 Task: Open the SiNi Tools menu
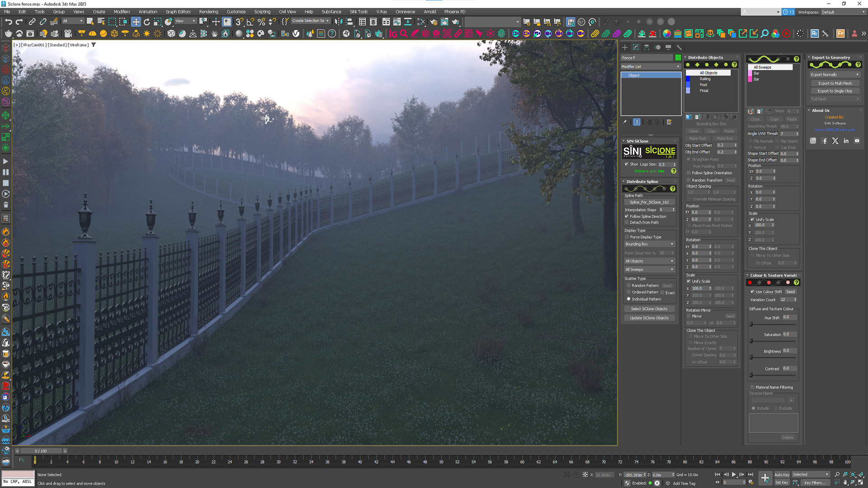click(x=359, y=12)
